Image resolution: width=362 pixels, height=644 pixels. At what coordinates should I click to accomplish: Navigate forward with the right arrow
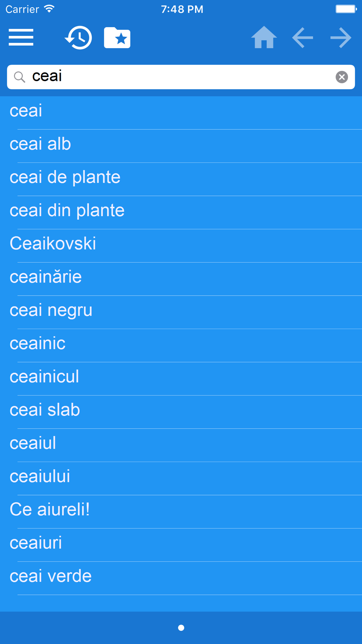point(341,38)
